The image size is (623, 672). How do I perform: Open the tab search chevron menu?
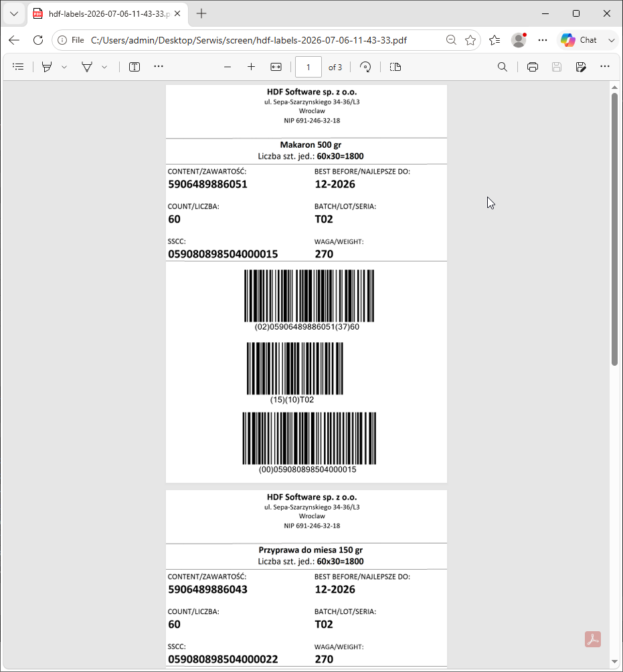pos(14,14)
